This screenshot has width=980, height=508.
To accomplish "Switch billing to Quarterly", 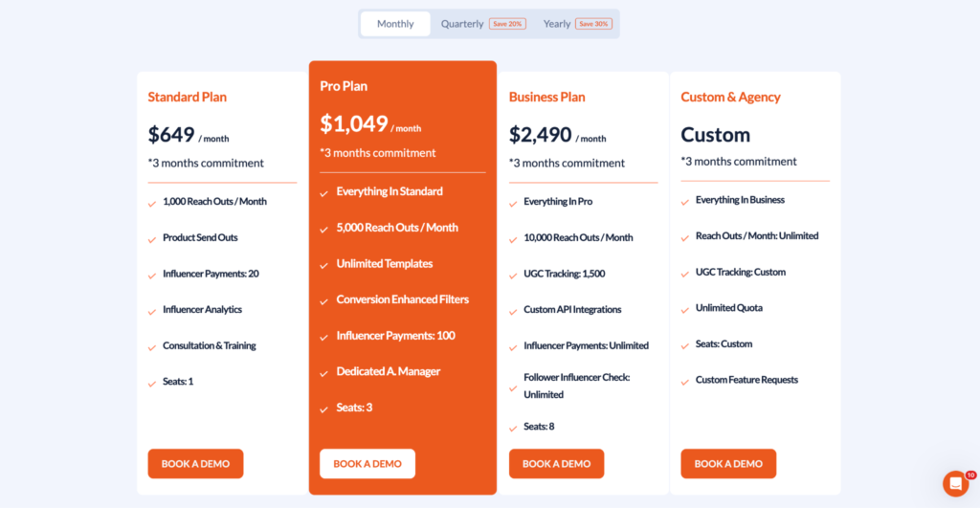I will coord(462,24).
